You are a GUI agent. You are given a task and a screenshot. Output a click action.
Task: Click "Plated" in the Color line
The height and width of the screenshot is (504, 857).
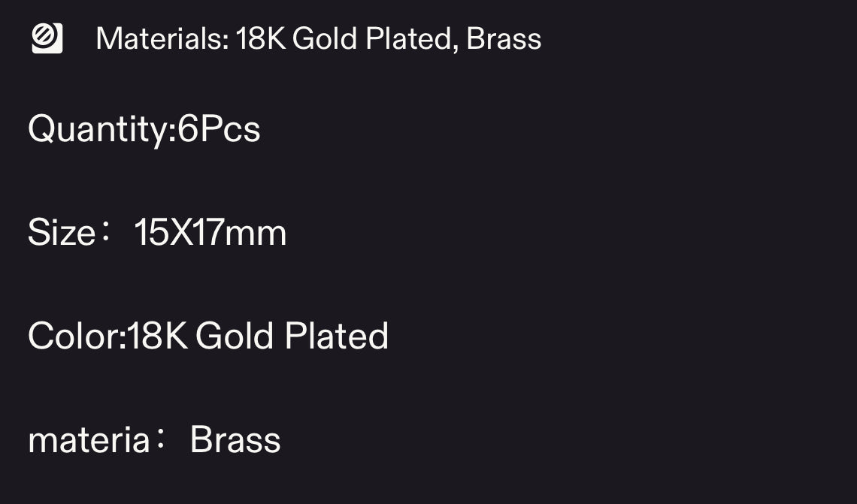pos(336,337)
